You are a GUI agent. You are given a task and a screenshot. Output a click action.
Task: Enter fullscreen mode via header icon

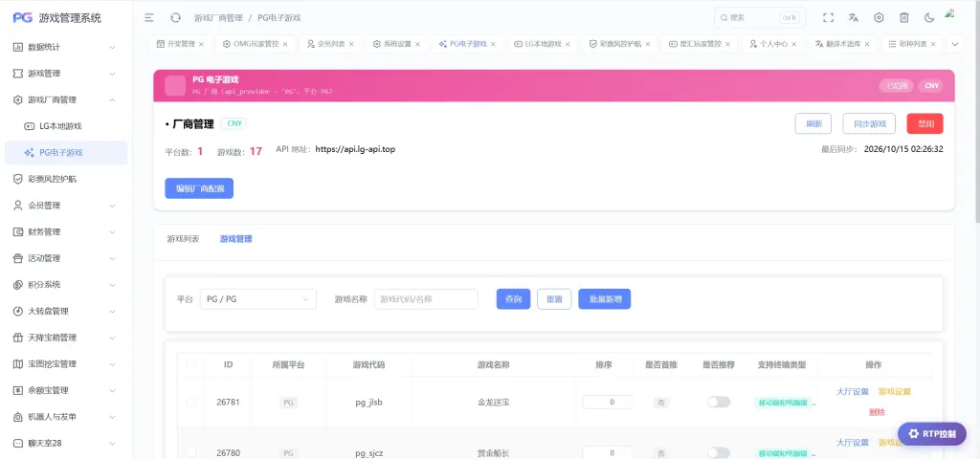(x=828, y=18)
